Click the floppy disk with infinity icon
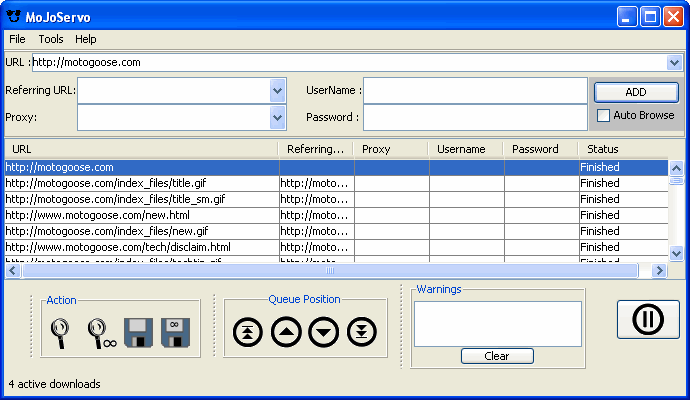Viewport: 690px width, 400px height. pyautogui.click(x=176, y=332)
